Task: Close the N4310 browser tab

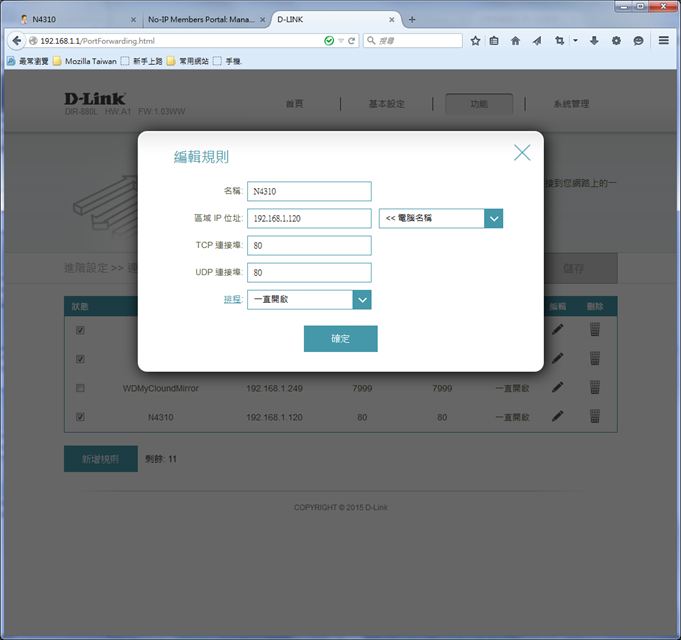Action: [133, 20]
